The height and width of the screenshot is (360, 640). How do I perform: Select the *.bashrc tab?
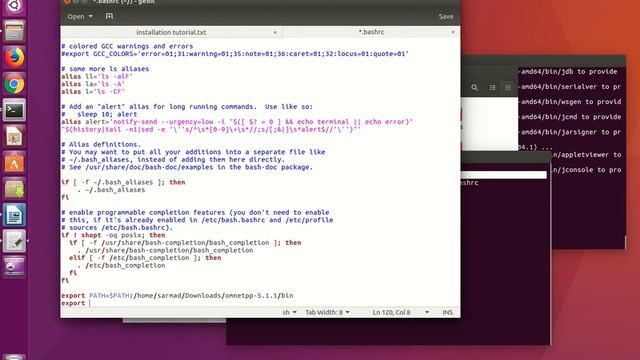[371, 32]
